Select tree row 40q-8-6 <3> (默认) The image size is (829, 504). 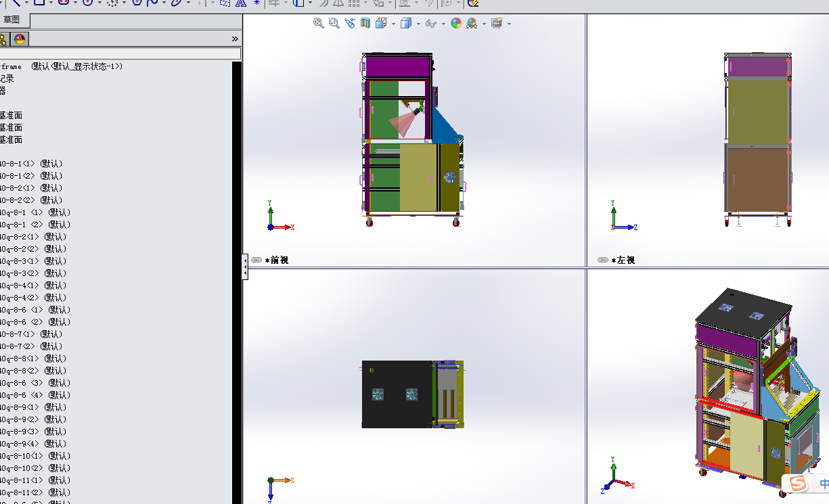pos(35,383)
